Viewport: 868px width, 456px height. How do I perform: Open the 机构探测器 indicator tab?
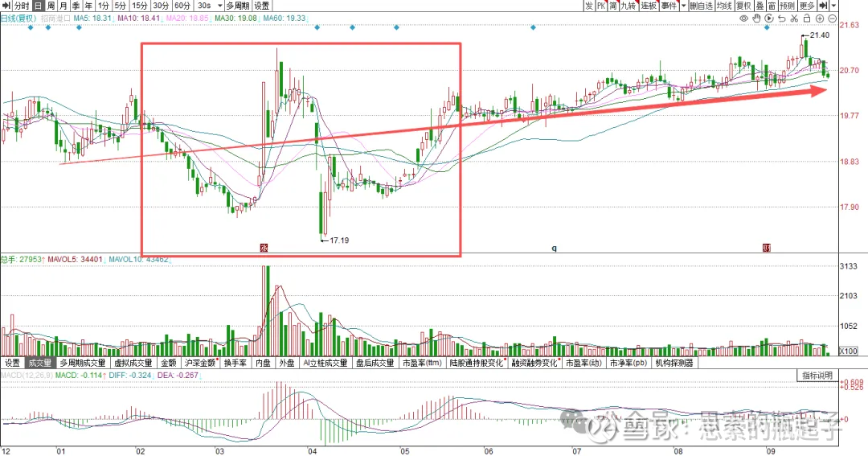pyautogui.click(x=674, y=363)
